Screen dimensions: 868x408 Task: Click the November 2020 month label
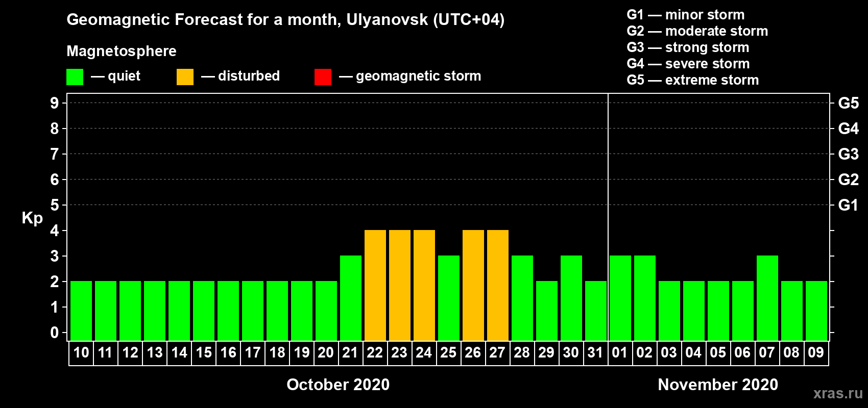718,385
